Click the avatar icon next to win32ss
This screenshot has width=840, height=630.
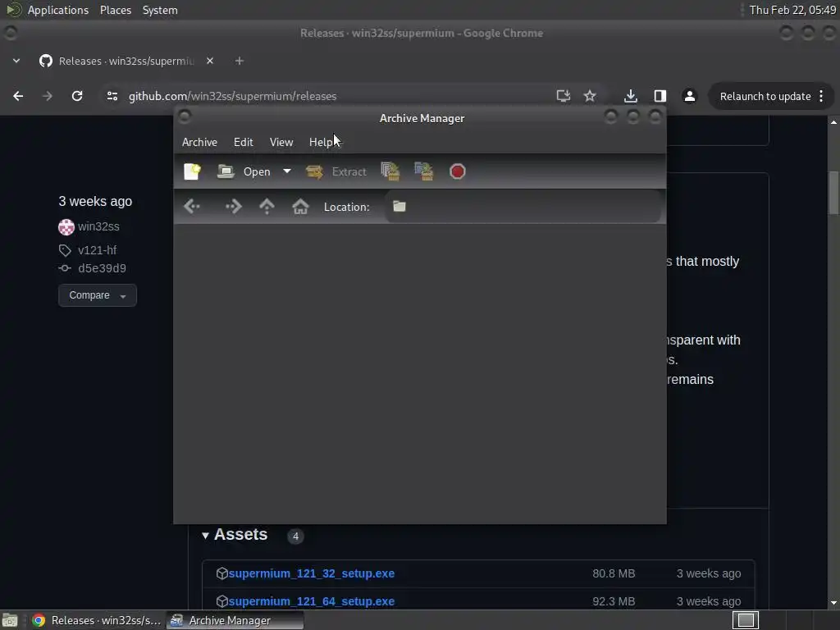66,226
